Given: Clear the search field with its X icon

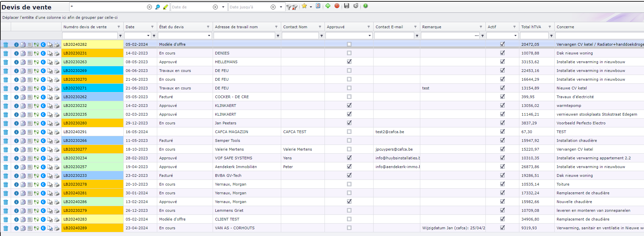Looking at the screenshot, I should coord(149,7).
